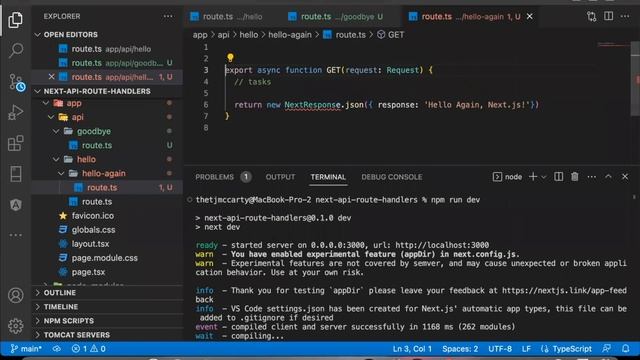Click hello-again in the breadcrumb
Screen dimensions: 640x360
pyautogui.click(x=289, y=35)
